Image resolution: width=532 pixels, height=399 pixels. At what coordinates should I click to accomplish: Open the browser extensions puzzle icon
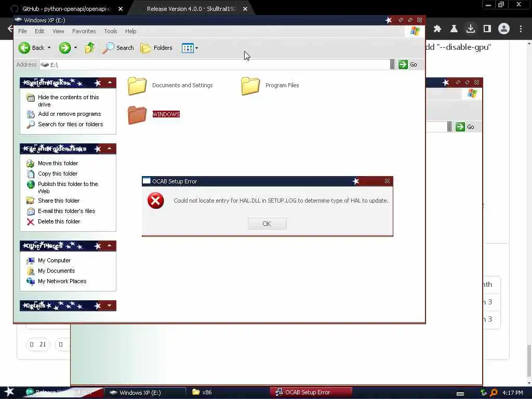(x=437, y=29)
